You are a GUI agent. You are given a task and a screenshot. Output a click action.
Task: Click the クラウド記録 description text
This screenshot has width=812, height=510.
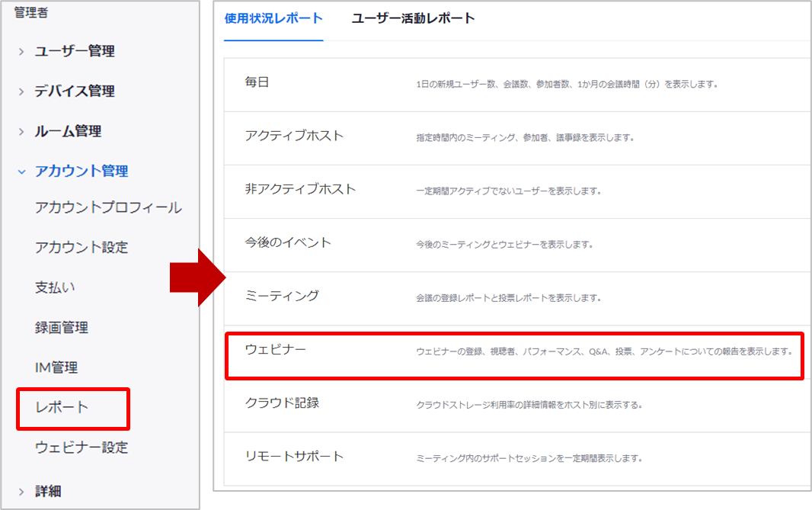tap(529, 405)
